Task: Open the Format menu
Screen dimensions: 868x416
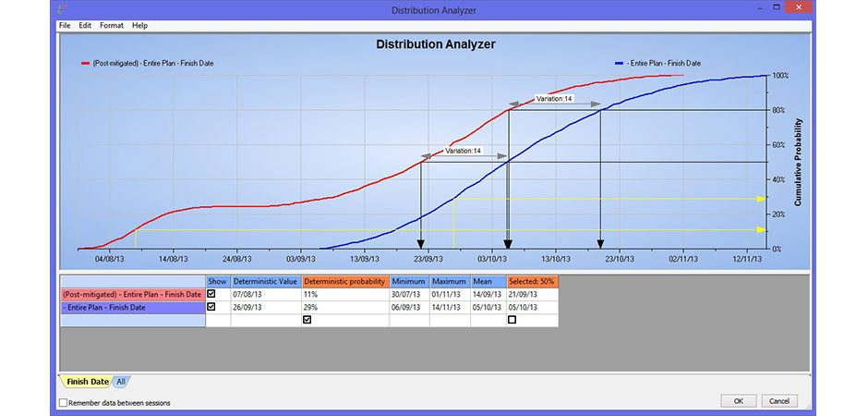Action: [111, 25]
